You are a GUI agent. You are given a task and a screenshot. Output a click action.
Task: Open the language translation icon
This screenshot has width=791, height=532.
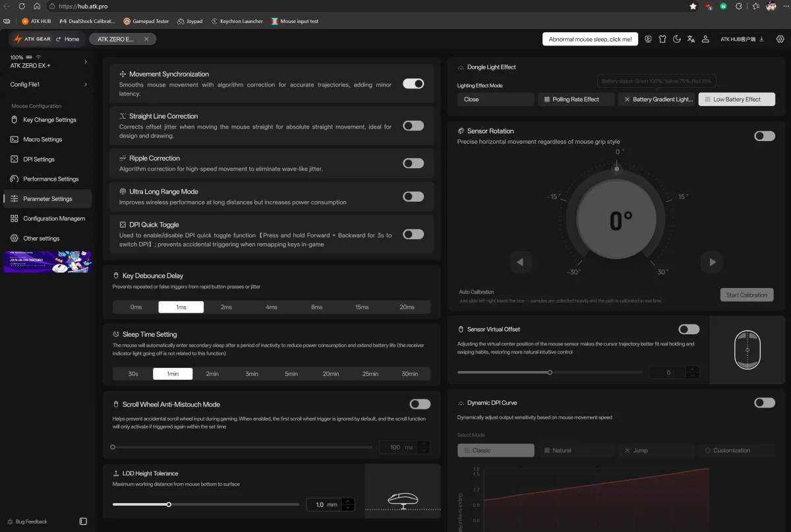point(691,39)
